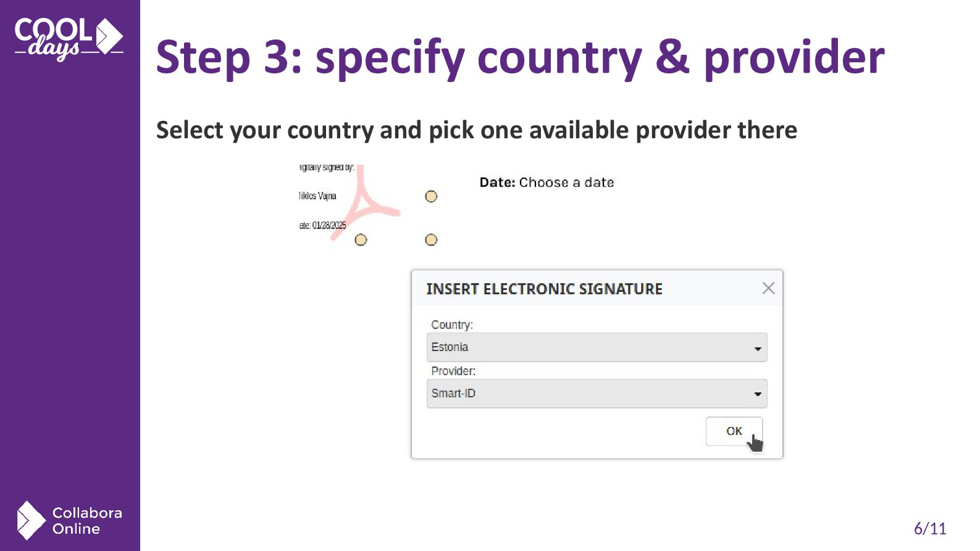Click the 'Select your country' subtitle text
The width and height of the screenshot is (980, 551).
(x=477, y=130)
